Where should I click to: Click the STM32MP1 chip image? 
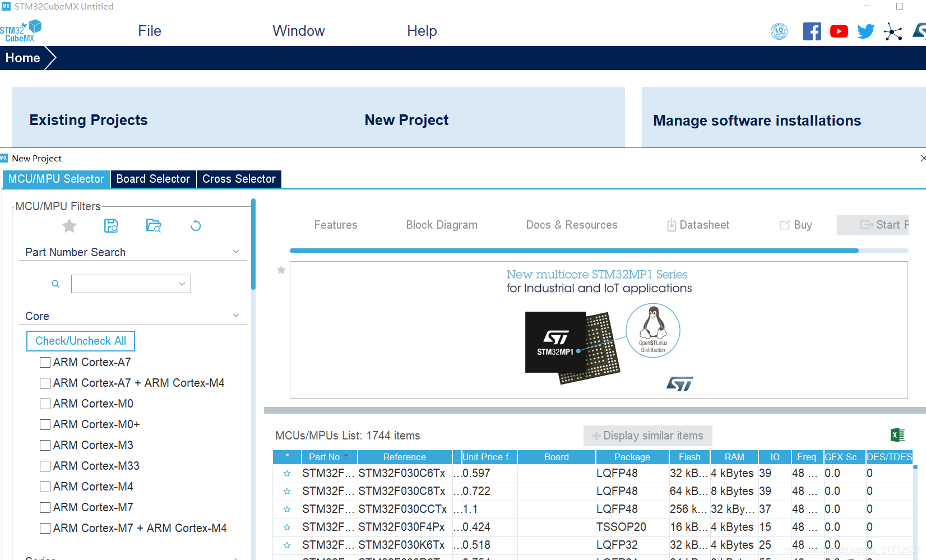(x=572, y=348)
